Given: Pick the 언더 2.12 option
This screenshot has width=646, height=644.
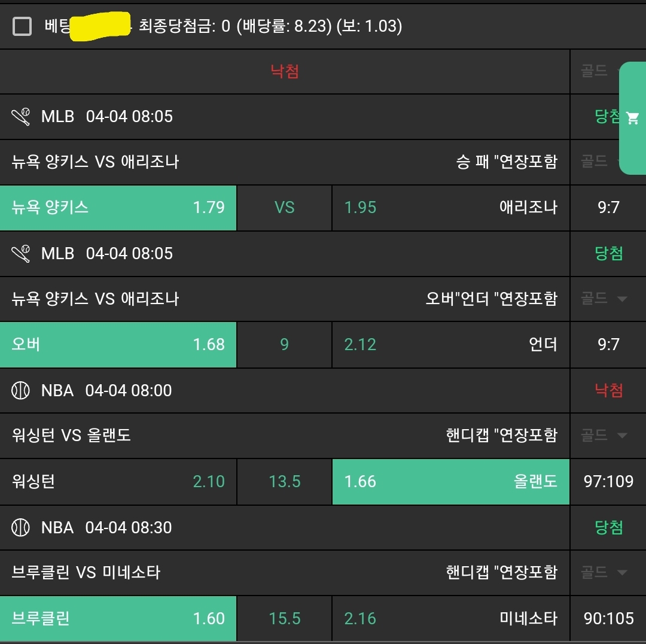Looking at the screenshot, I should 450,345.
